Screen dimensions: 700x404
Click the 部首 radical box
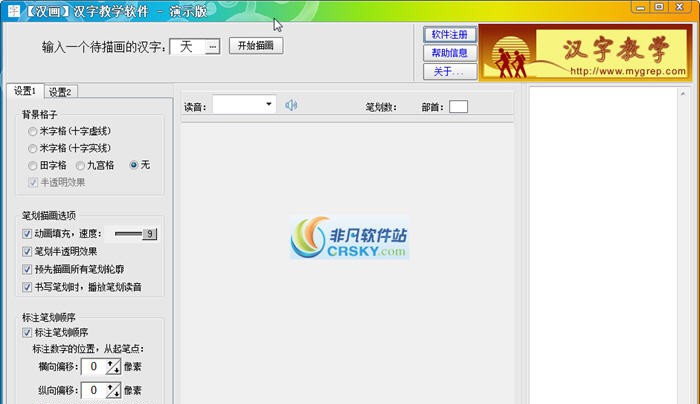click(x=458, y=107)
